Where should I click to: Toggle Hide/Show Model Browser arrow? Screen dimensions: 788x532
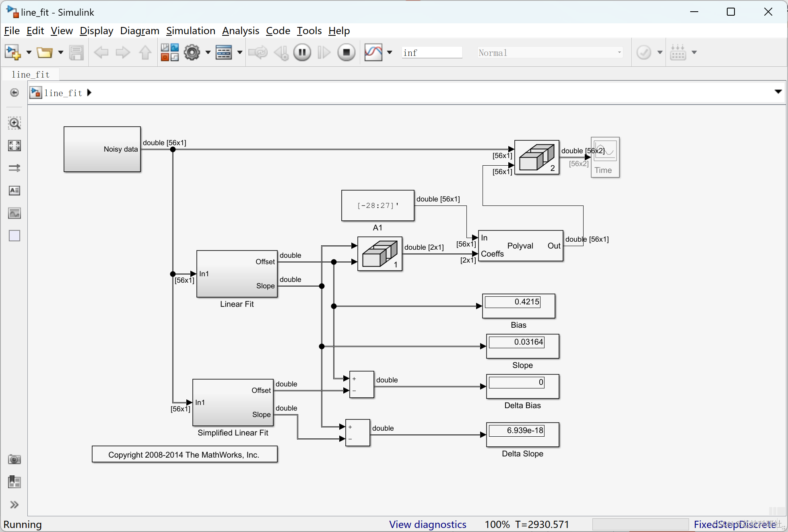[x=14, y=505]
